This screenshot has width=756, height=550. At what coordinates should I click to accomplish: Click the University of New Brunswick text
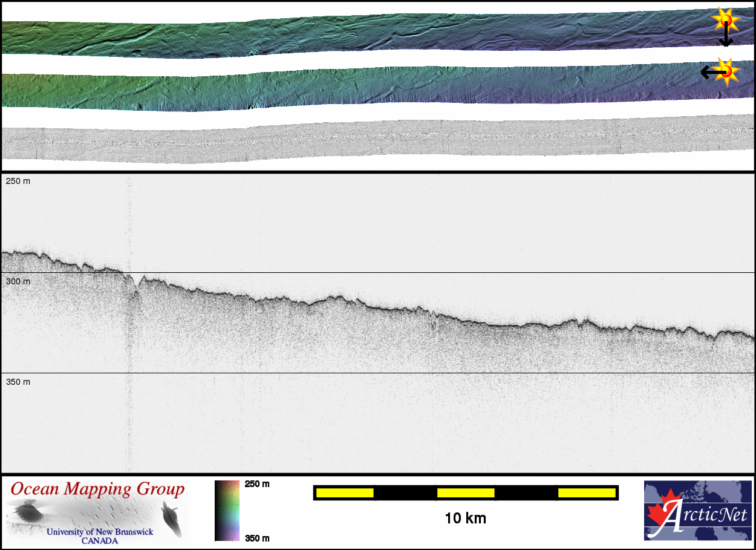[100, 532]
